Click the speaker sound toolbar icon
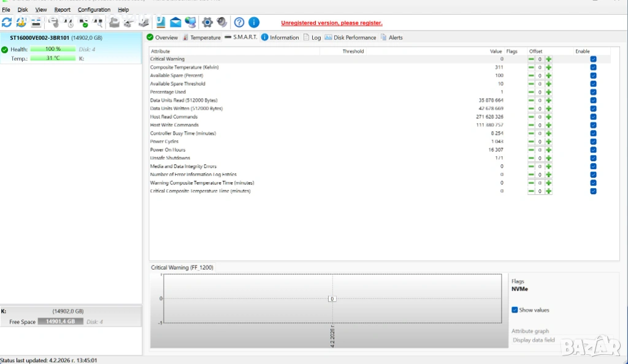This screenshot has width=628, height=364. point(222,23)
